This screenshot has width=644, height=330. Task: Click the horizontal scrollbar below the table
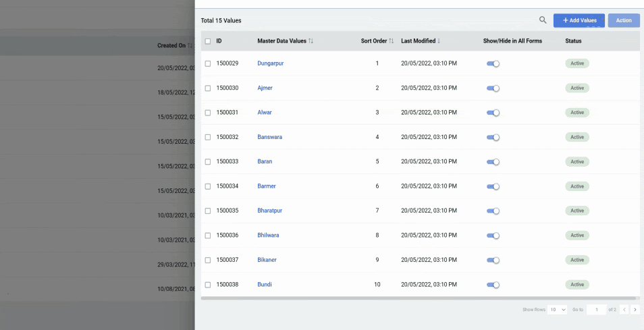[x=419, y=298]
